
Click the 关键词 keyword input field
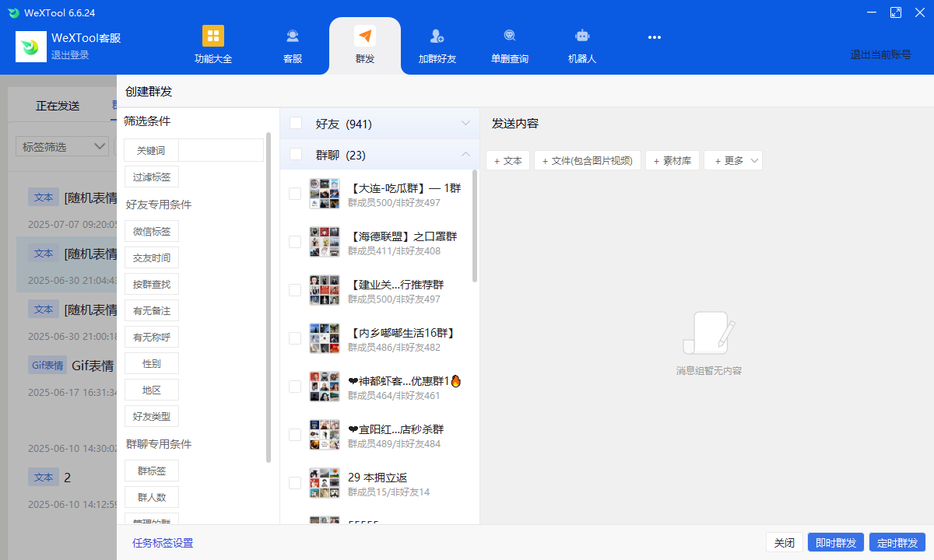221,150
